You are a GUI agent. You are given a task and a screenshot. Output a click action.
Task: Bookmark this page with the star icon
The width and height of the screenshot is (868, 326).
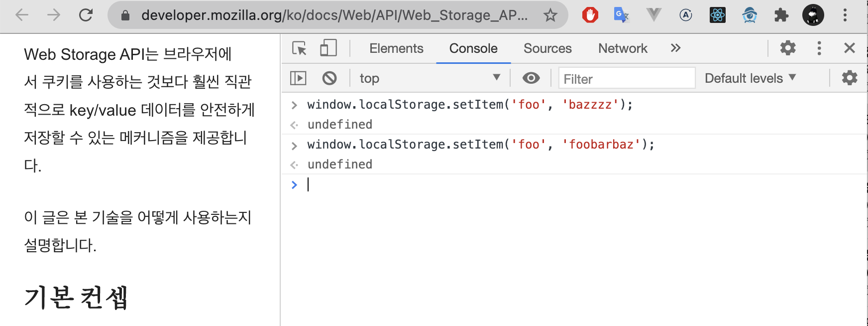coord(550,15)
